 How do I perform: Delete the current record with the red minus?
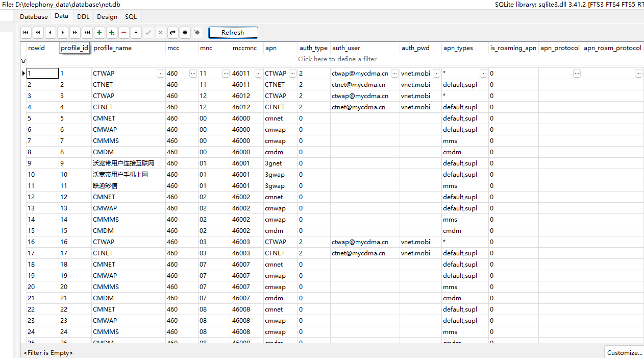(x=124, y=33)
